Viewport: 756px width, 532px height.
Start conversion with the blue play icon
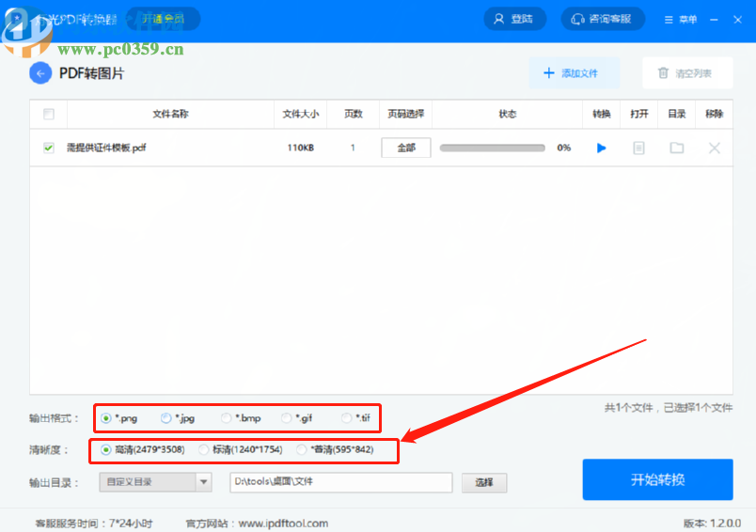click(601, 148)
